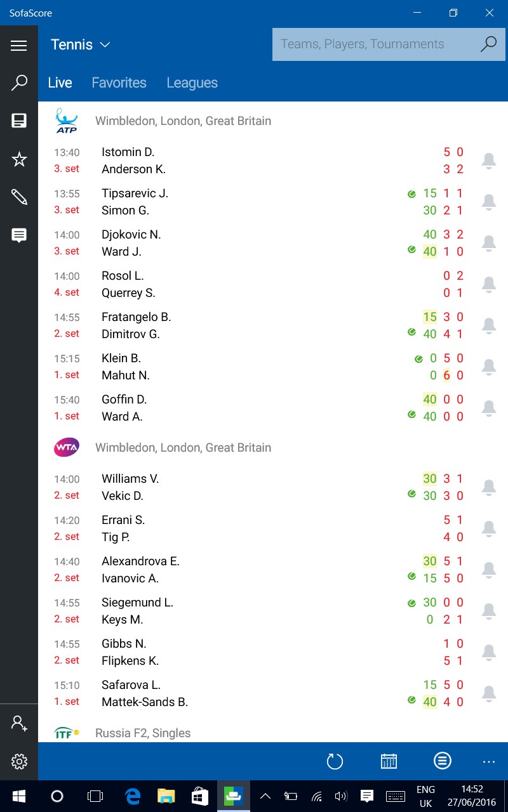Click the add user account icon
This screenshot has height=812, width=508.
tap(19, 723)
